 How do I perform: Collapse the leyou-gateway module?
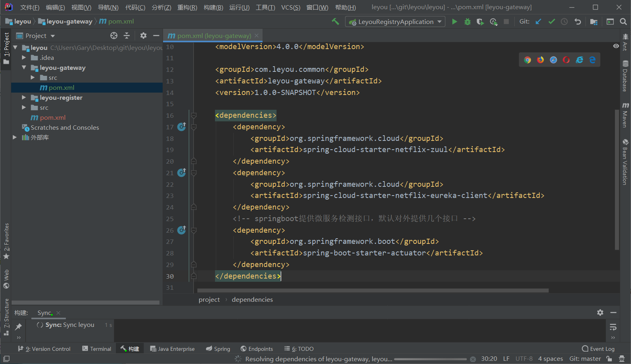(x=24, y=67)
